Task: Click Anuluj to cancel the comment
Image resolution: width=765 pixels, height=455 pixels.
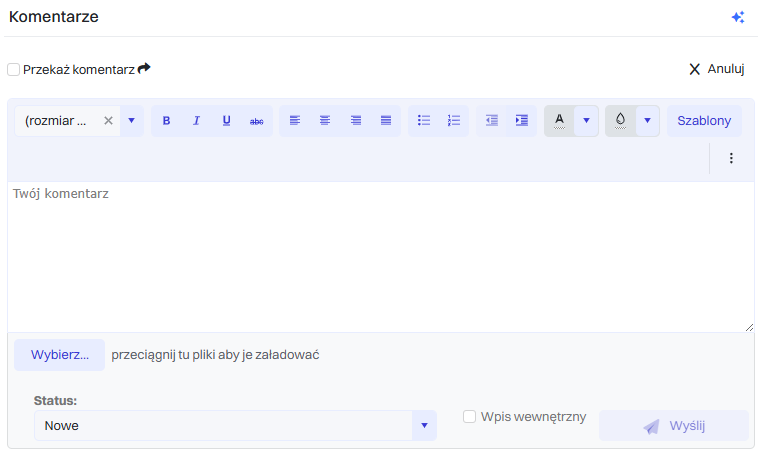Action: tap(717, 69)
